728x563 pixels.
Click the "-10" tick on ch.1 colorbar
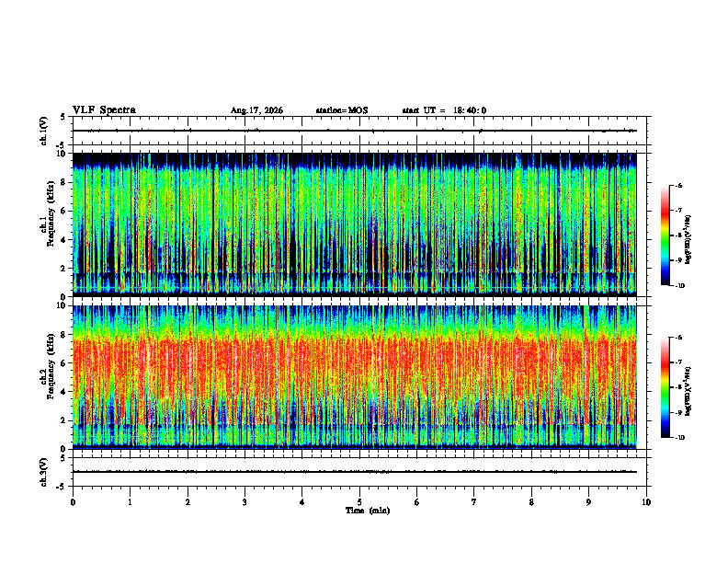pos(679,286)
